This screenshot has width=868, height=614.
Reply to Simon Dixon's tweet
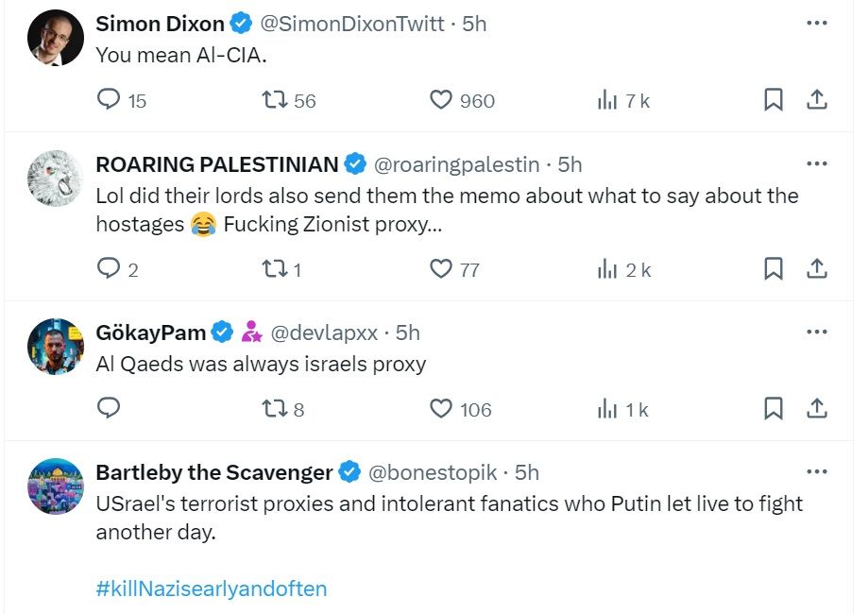(110, 99)
